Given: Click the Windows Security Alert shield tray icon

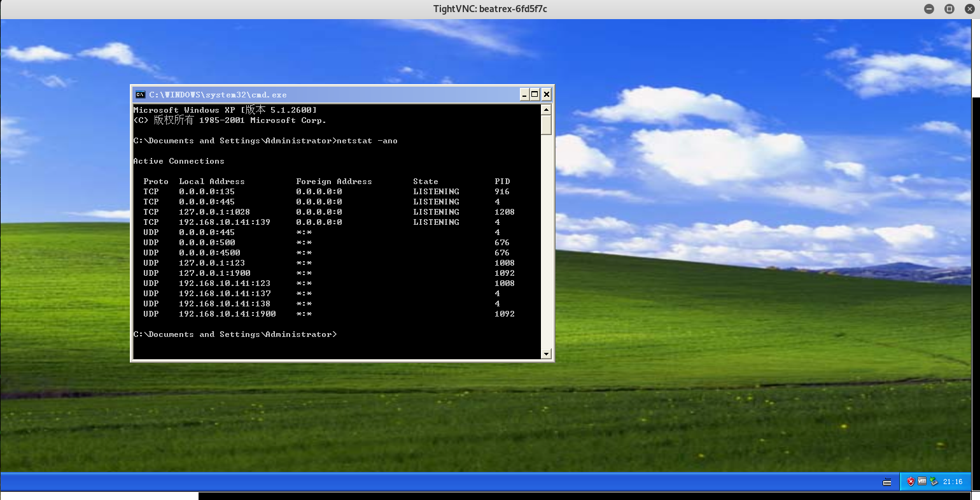Looking at the screenshot, I should pos(911,482).
